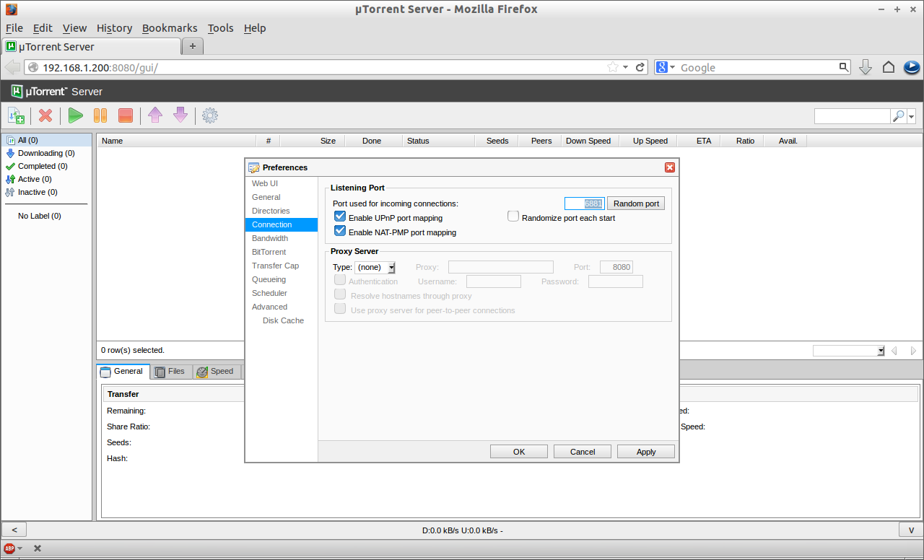Toggle Enable NAT-PMP port mapping checkbox

tap(340, 231)
